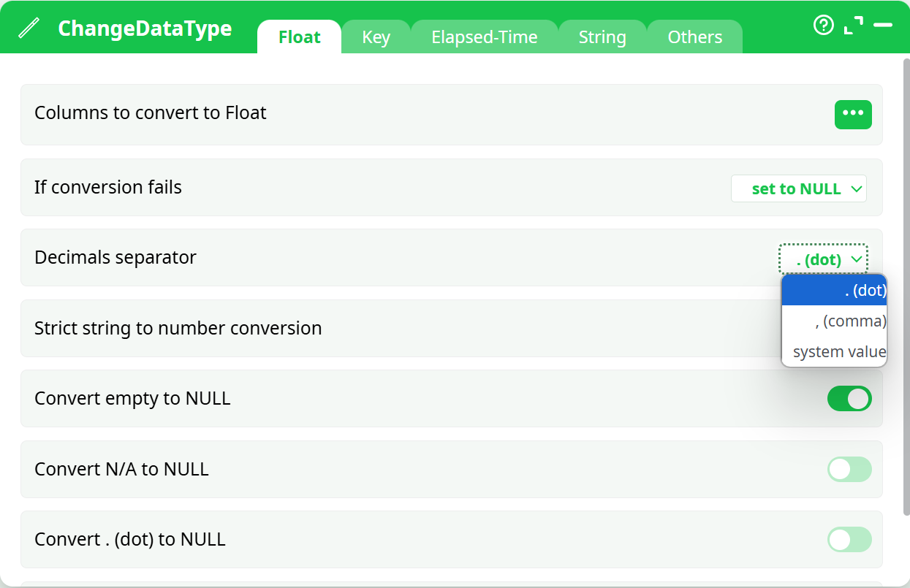This screenshot has height=588, width=910.
Task: Click the vertical scrollbar on the right
Action: click(906, 292)
